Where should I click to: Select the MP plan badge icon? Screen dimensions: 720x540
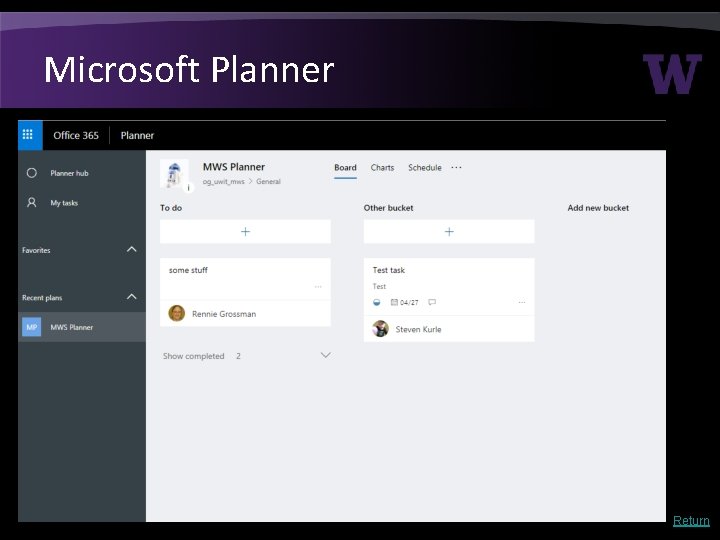[32, 327]
